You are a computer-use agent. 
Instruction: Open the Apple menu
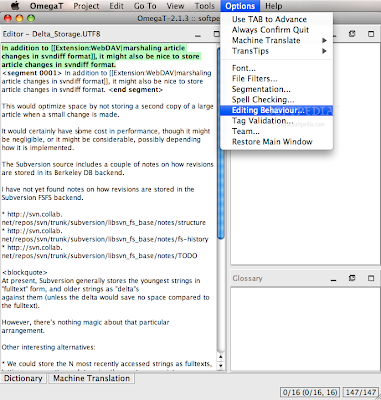click(15, 6)
